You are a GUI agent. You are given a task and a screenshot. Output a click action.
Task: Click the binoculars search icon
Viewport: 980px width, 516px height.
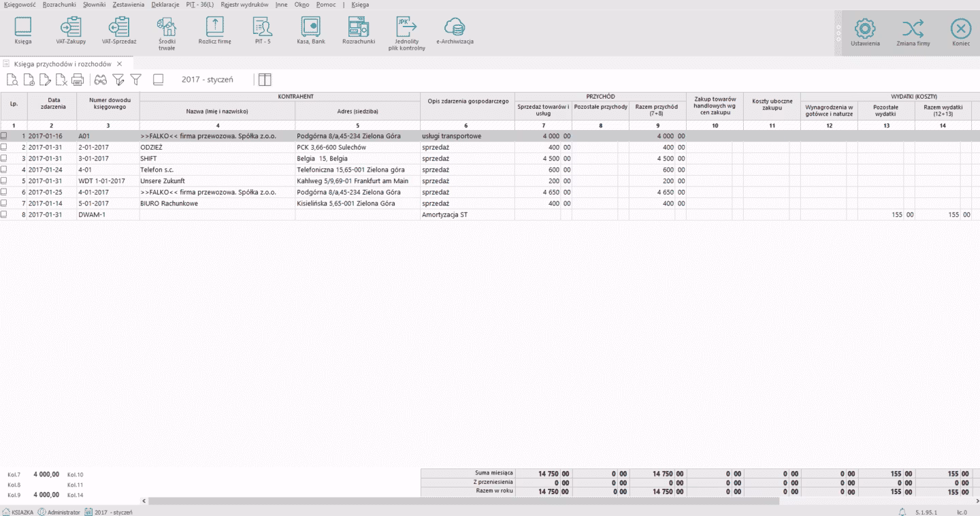(x=101, y=80)
